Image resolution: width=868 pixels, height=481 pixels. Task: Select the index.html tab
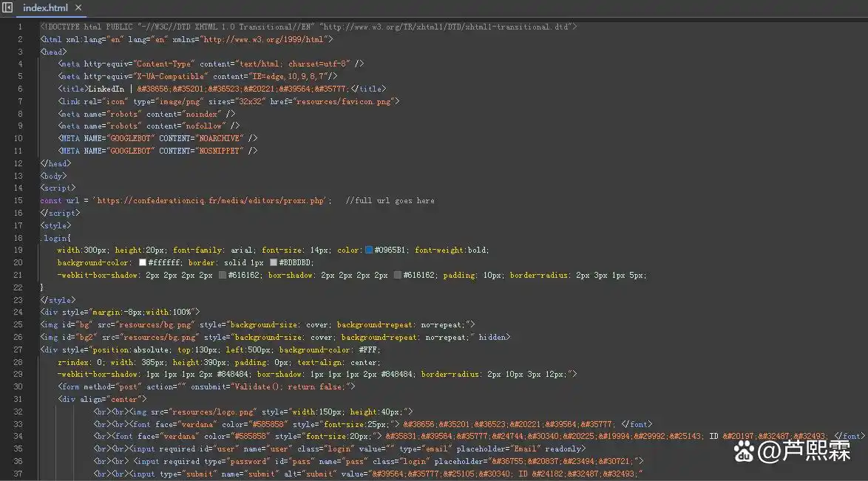pos(45,7)
